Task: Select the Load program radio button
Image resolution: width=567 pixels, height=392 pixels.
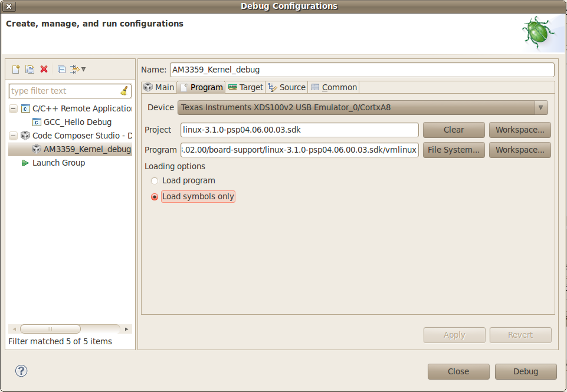Action: (x=155, y=180)
